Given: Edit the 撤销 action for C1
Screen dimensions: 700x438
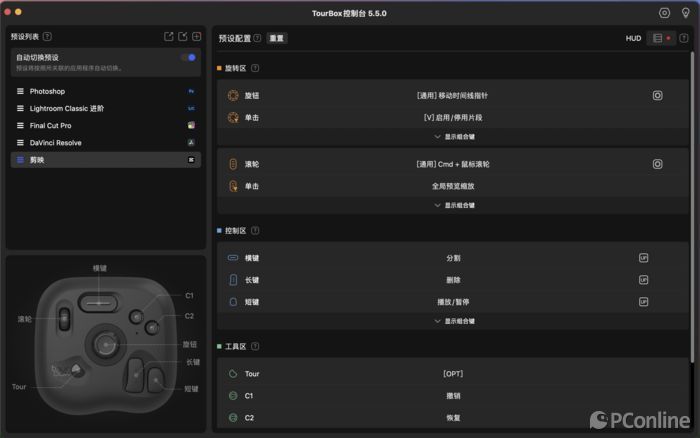Looking at the screenshot, I should [x=453, y=396].
